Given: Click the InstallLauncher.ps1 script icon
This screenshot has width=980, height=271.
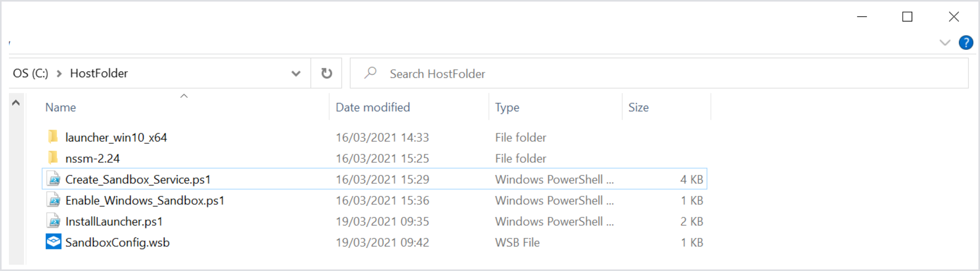Looking at the screenshot, I should click(54, 221).
